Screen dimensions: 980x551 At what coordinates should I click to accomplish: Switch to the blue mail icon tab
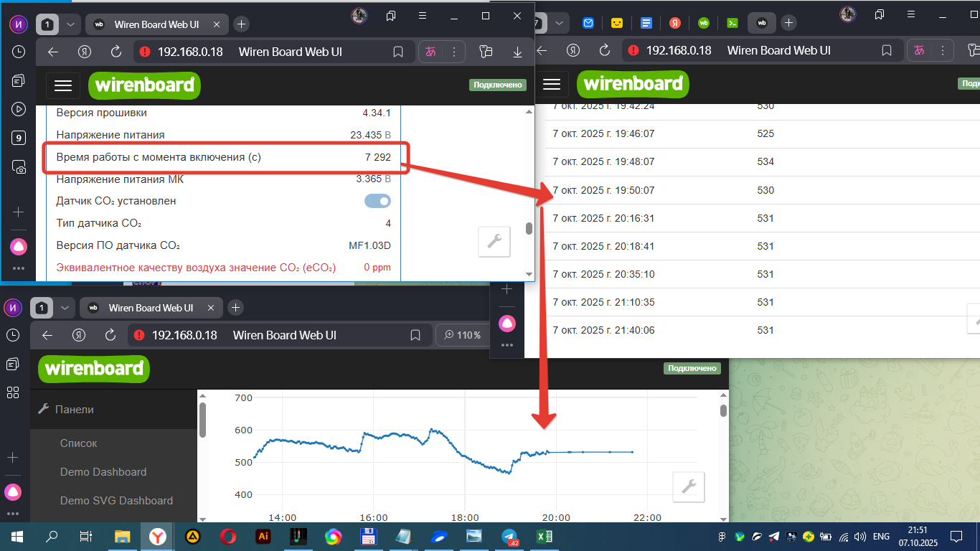point(588,23)
